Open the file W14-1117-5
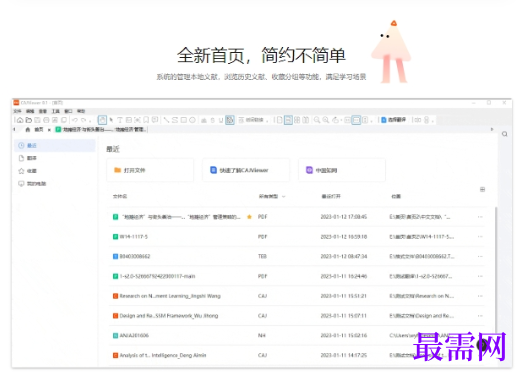The image size is (525, 378). pos(134,237)
